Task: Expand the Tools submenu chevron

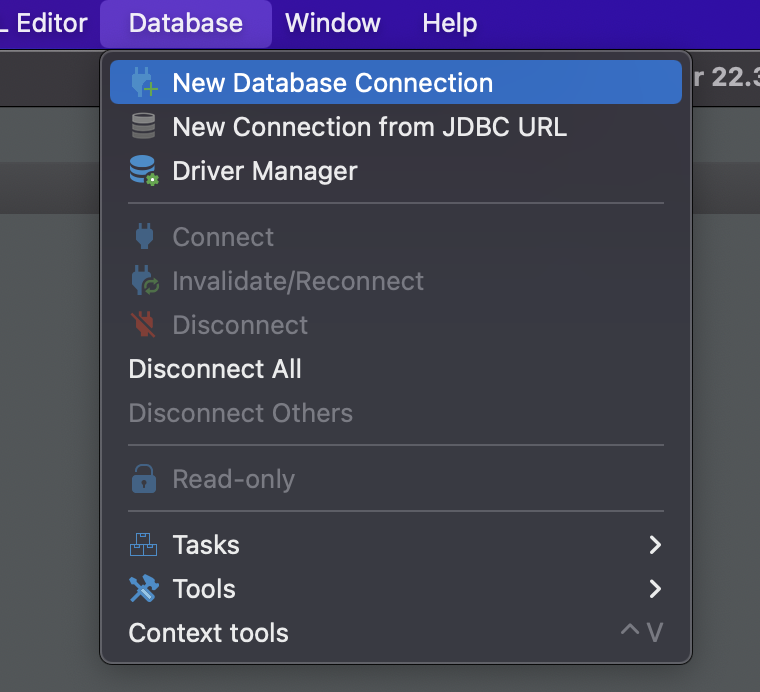Action: [655, 589]
